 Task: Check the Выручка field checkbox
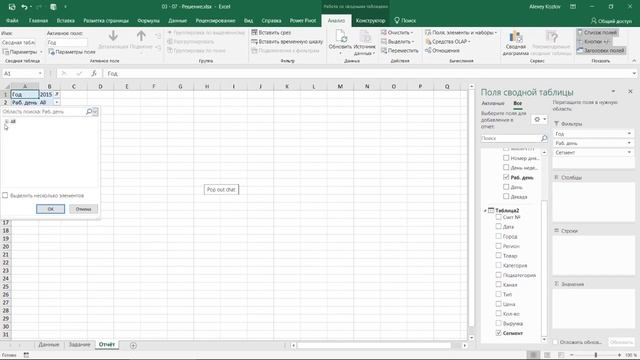(498, 323)
